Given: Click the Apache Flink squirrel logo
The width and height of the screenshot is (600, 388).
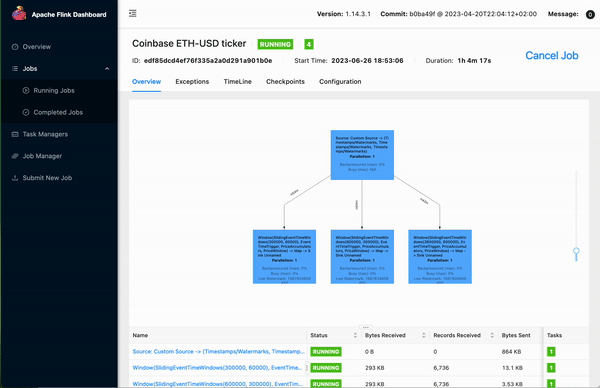Looking at the screenshot, I should pyautogui.click(x=19, y=14).
